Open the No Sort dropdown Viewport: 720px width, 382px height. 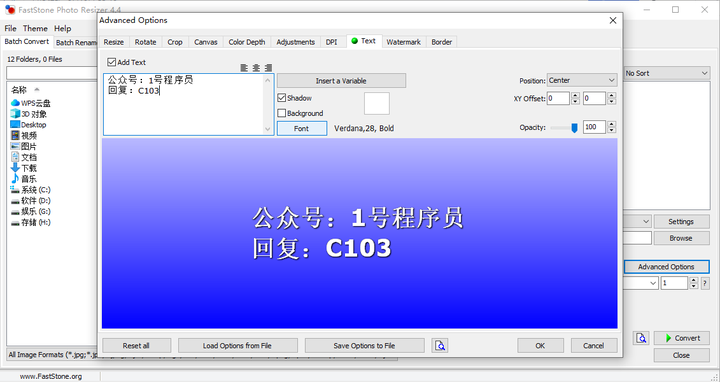[666, 73]
